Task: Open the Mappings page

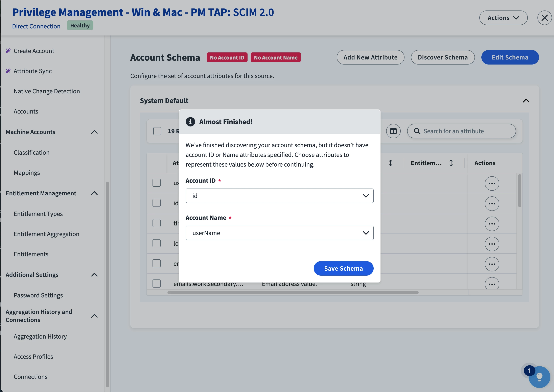Action: click(27, 173)
